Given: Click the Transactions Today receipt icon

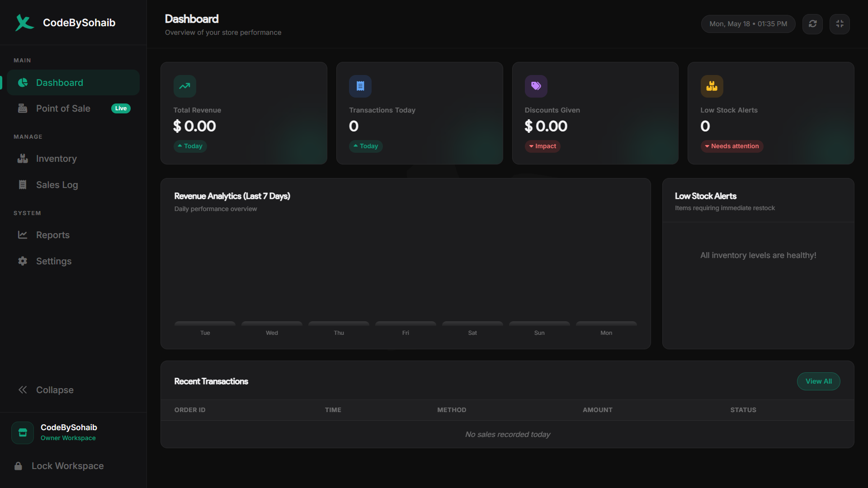Looking at the screenshot, I should tap(360, 86).
